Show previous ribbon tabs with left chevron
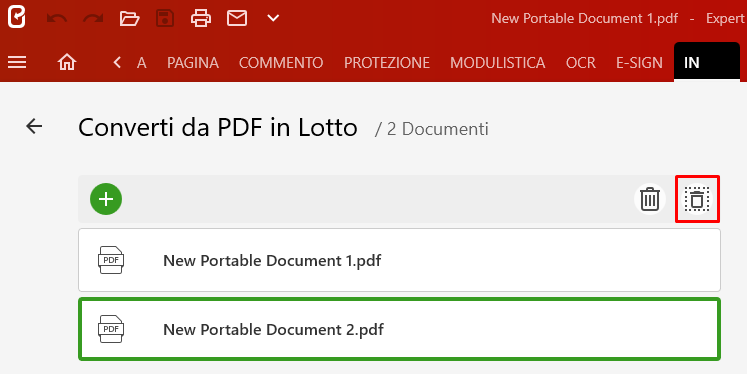This screenshot has width=747, height=374. (x=117, y=62)
